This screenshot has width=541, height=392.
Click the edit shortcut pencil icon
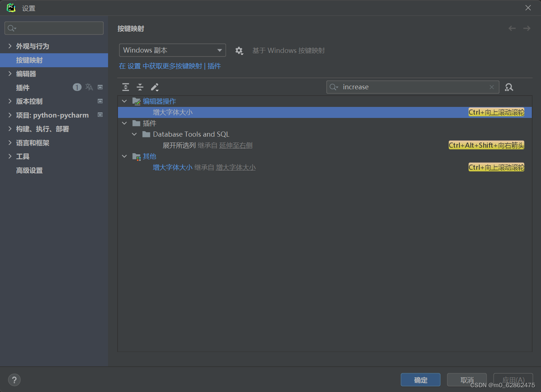click(x=154, y=87)
